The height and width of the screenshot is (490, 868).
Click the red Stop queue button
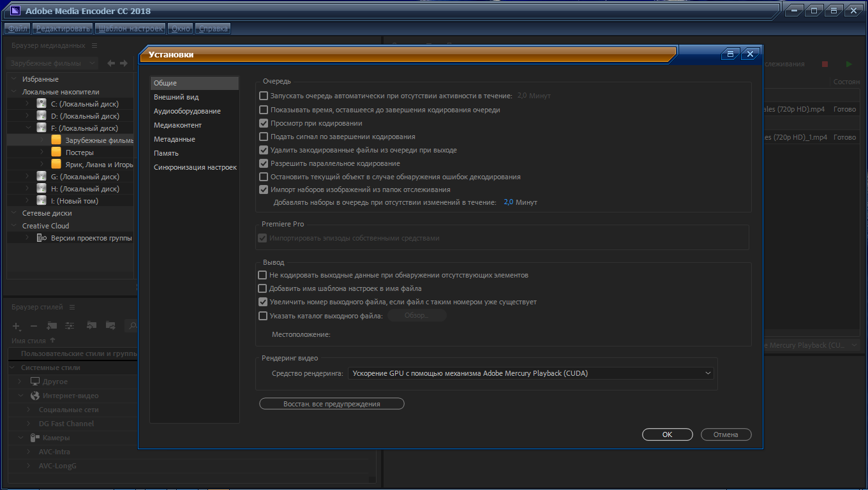click(x=825, y=64)
